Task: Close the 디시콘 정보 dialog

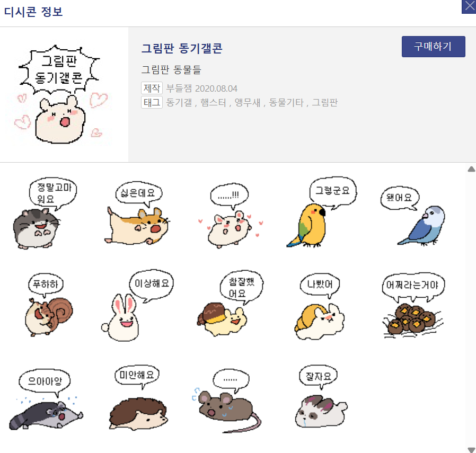Action: click(x=469, y=7)
